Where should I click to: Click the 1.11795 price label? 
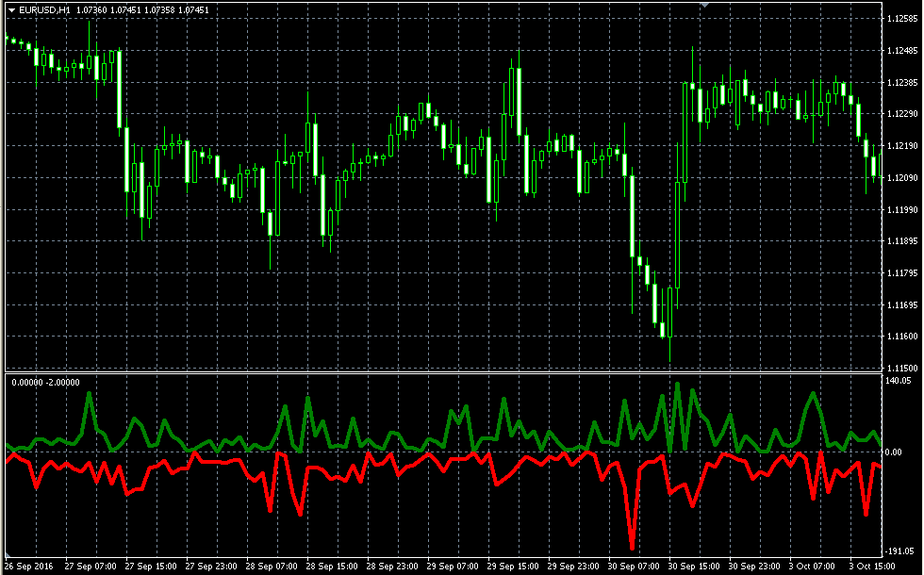(902, 272)
